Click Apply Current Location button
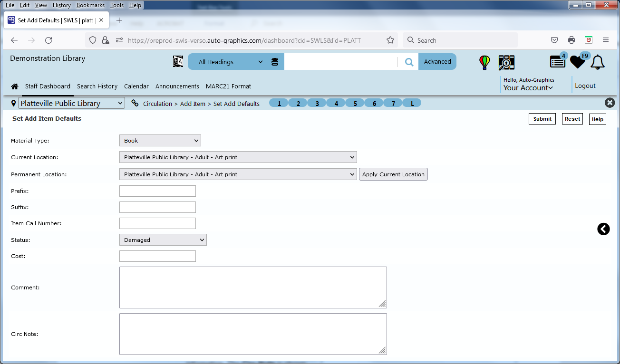The width and height of the screenshot is (620, 364). tap(393, 174)
